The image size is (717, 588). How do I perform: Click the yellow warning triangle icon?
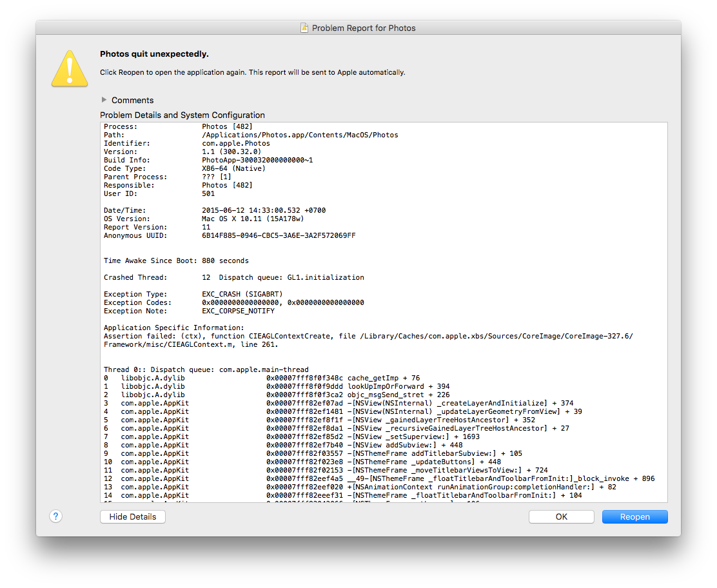70,68
